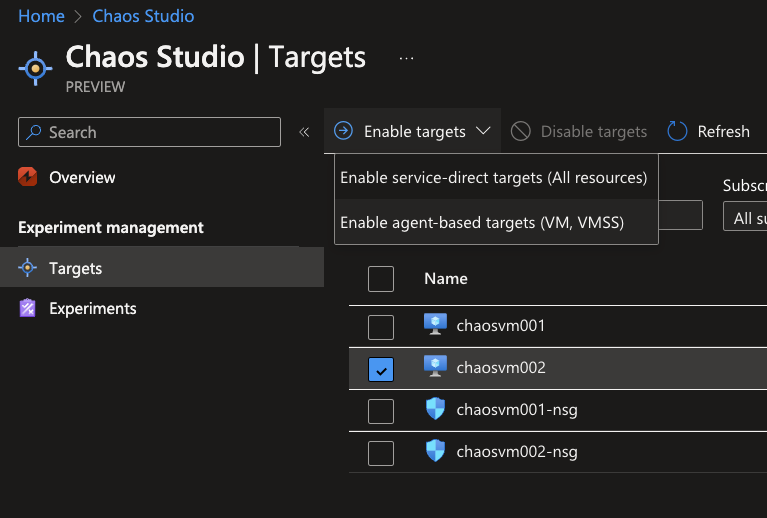Click the magnifier icon in Search box

[x=33, y=132]
